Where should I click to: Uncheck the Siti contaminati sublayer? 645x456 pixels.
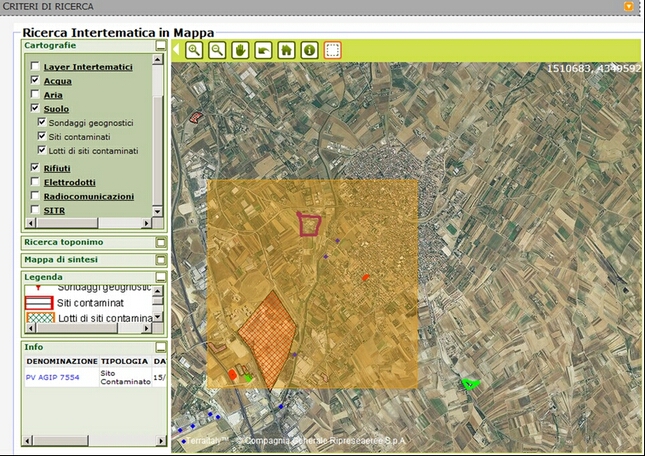pyautogui.click(x=42, y=136)
